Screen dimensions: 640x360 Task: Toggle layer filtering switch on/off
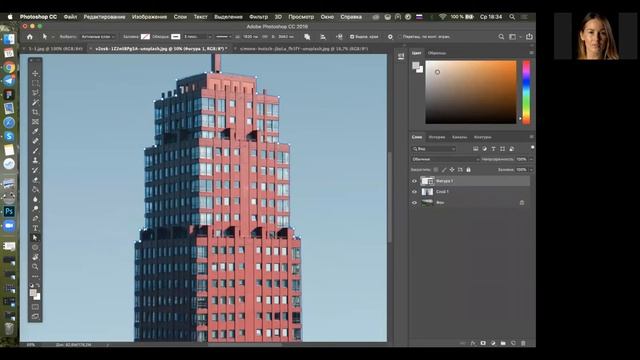(x=532, y=148)
